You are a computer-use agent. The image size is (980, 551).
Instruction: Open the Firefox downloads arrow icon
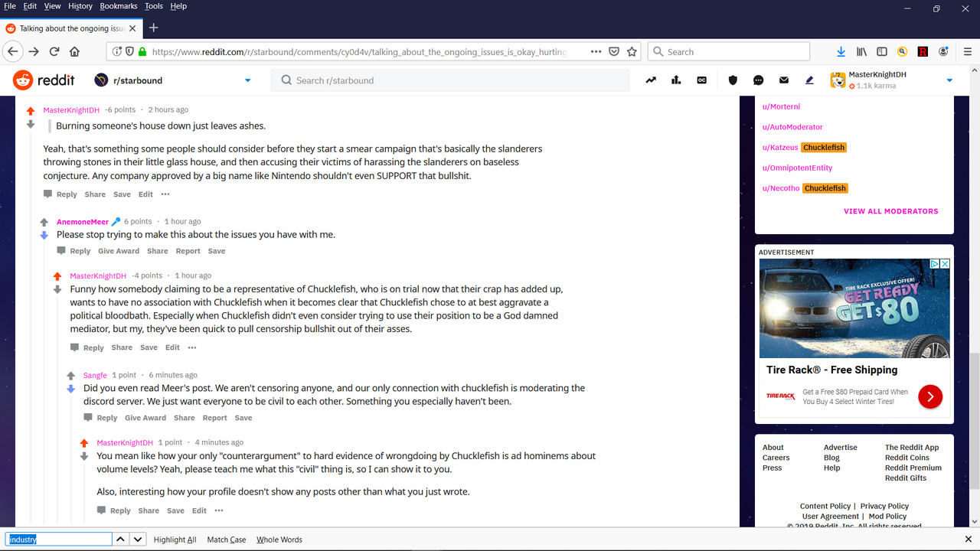pos(841,51)
